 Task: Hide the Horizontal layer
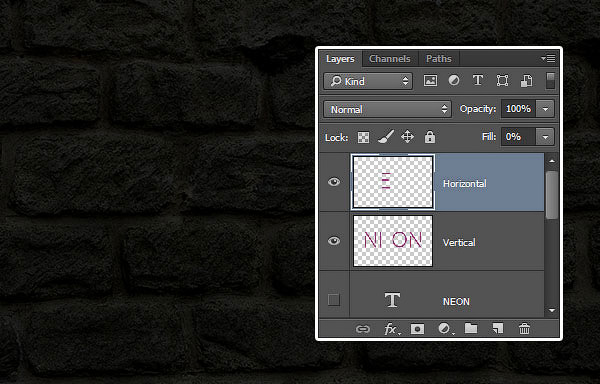(334, 182)
